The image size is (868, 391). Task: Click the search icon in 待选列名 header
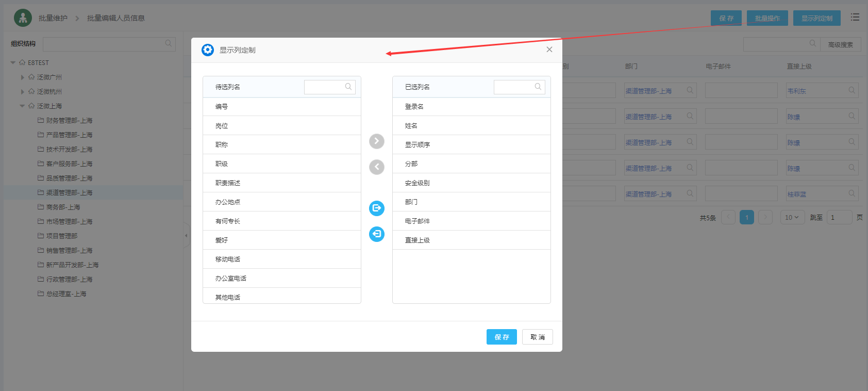pyautogui.click(x=348, y=87)
